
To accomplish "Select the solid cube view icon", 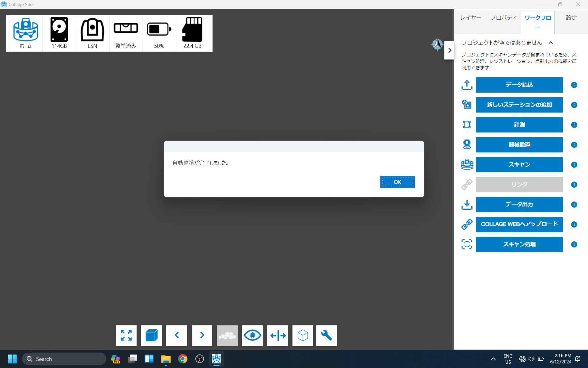I will coord(151,335).
